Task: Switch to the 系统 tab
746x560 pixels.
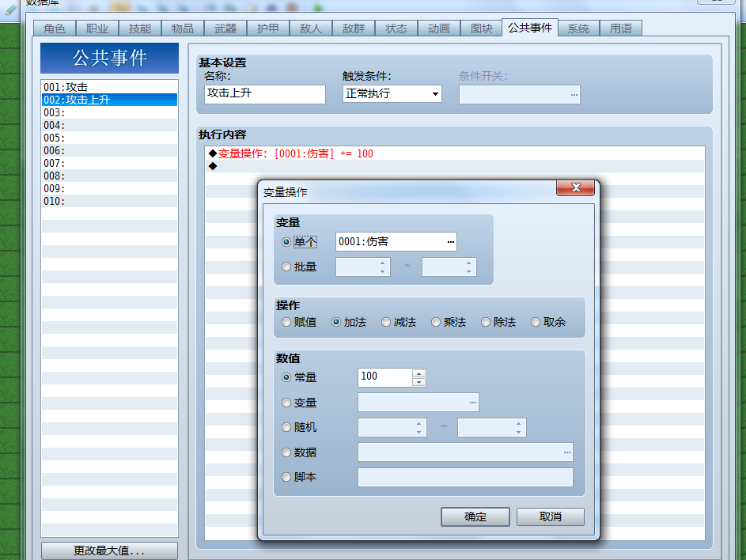Action: click(578, 28)
